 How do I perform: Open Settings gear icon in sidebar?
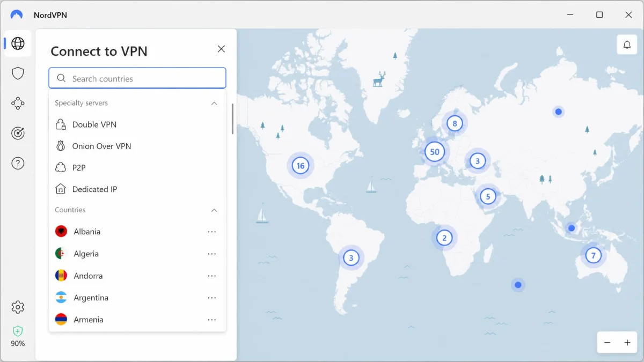18,307
